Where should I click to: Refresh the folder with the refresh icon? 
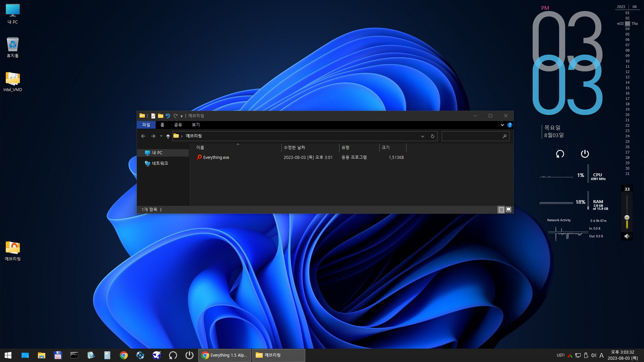point(433,136)
